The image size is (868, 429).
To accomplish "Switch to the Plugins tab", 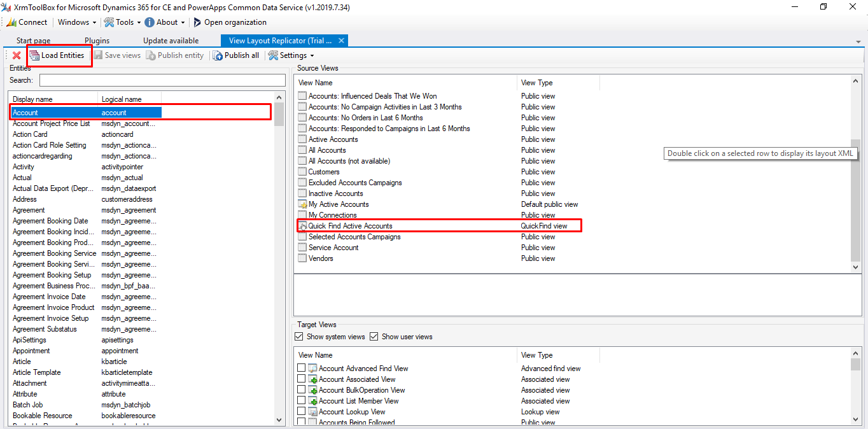I will (x=97, y=41).
